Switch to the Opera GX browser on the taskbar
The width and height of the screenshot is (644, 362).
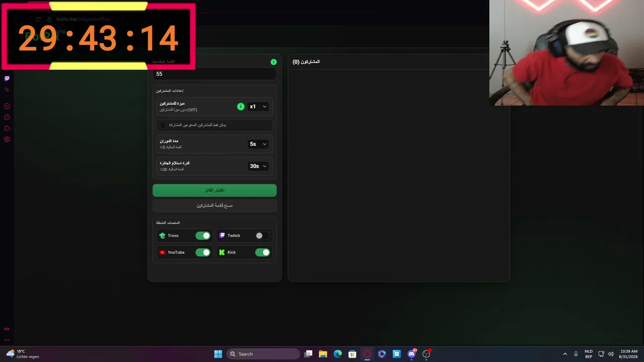[x=367, y=354]
